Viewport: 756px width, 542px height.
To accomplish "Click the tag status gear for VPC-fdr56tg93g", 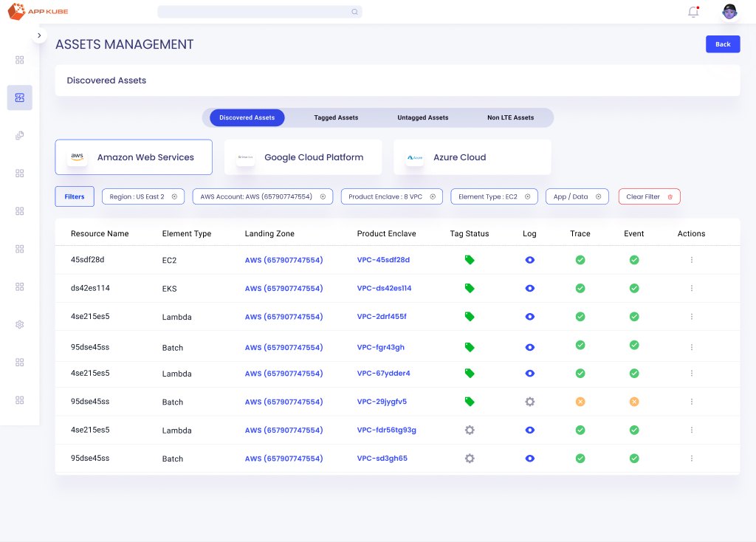I will point(470,430).
